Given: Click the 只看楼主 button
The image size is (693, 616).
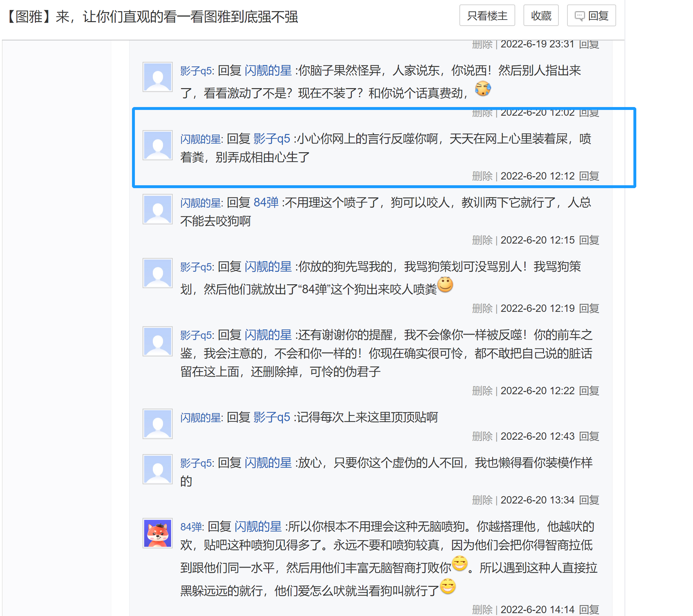Looking at the screenshot, I should (487, 16).
